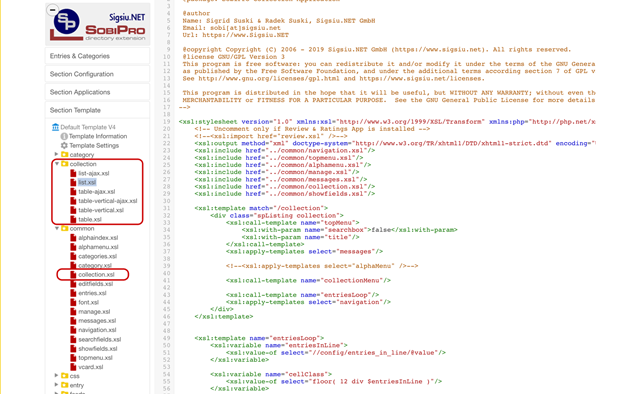
Task: Open showfields.xsl file
Action: coord(98,349)
